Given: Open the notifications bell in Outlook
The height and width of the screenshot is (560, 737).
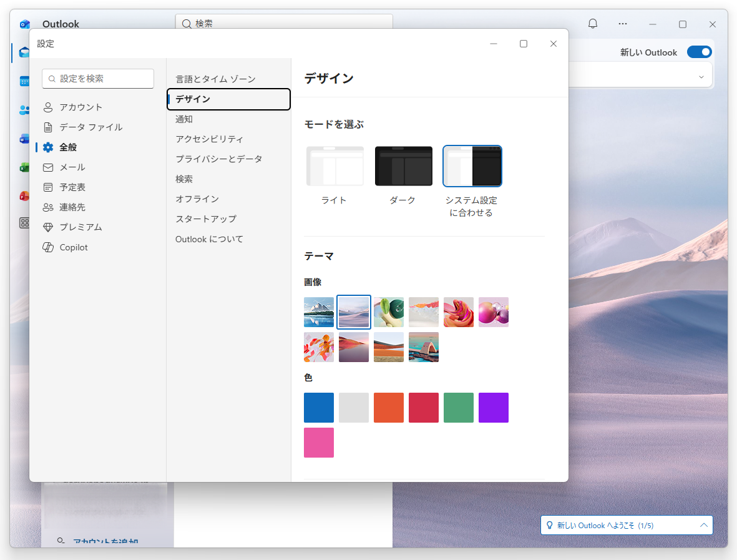Looking at the screenshot, I should [x=593, y=24].
